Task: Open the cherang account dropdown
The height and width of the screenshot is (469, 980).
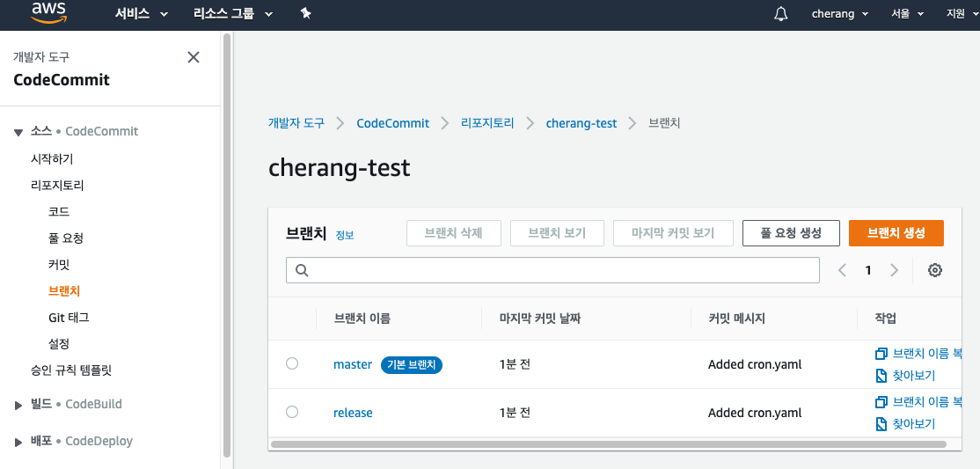Action: tap(840, 14)
